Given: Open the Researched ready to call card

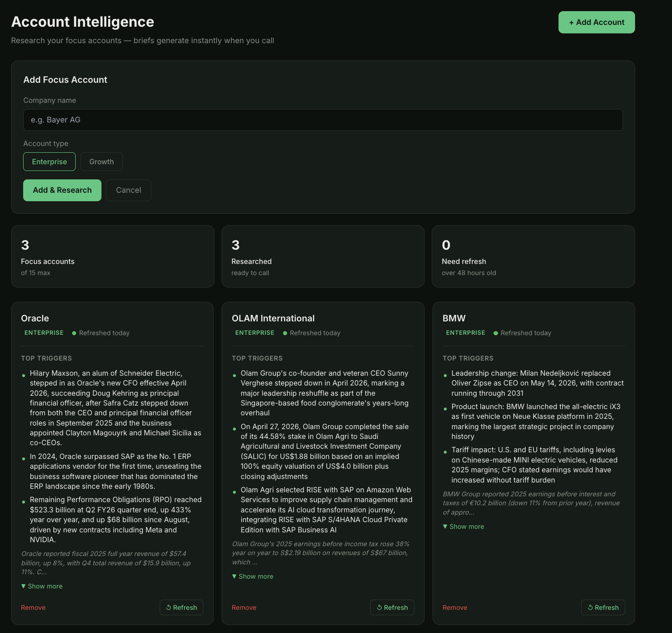Looking at the screenshot, I should (323, 256).
